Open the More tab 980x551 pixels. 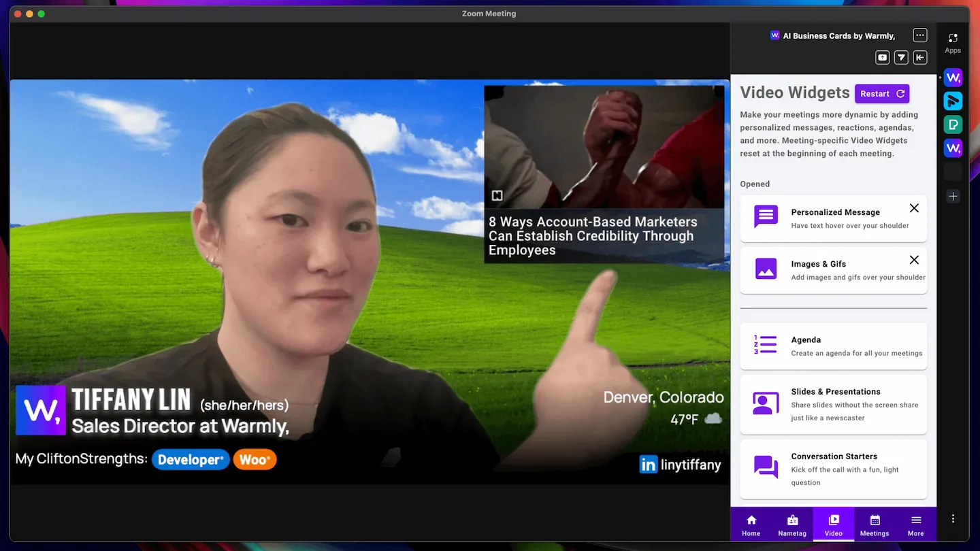coord(916,525)
